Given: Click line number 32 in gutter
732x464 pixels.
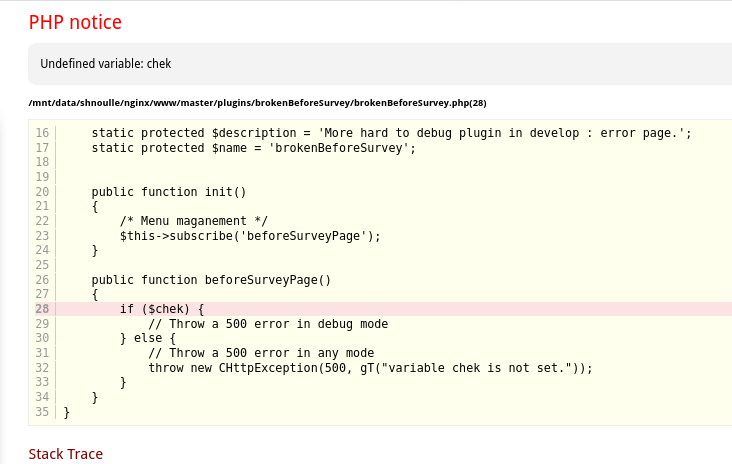Looking at the screenshot, I should (x=41, y=368).
